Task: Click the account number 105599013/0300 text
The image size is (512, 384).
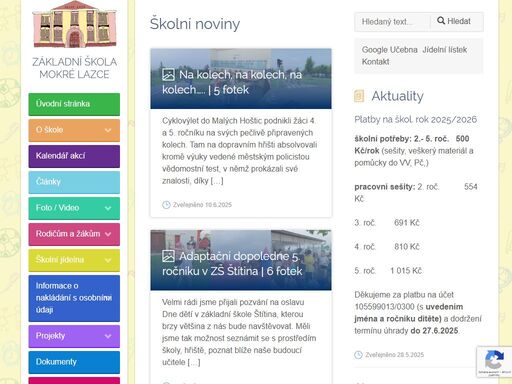Action: coord(384,307)
